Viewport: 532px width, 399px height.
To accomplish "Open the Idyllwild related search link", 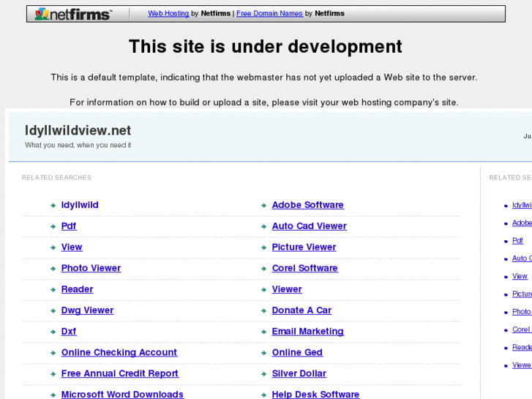I will 80,205.
